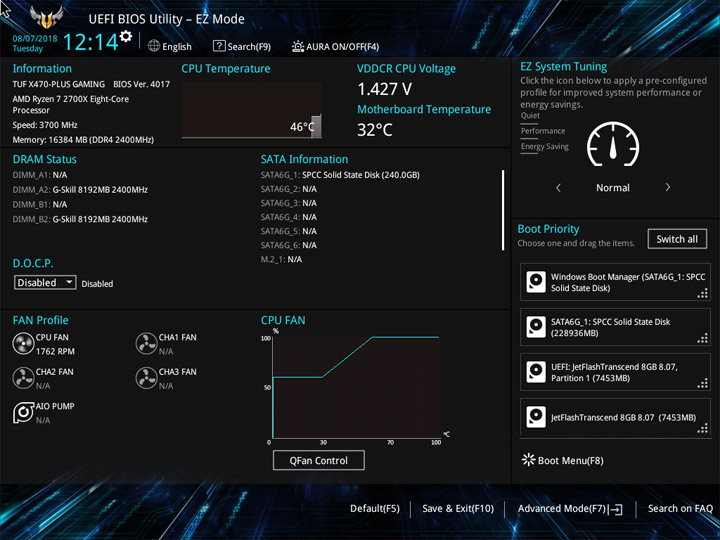The height and width of the screenshot is (540, 720).
Task: Click the CPU FAN spinner icon
Action: point(23,344)
